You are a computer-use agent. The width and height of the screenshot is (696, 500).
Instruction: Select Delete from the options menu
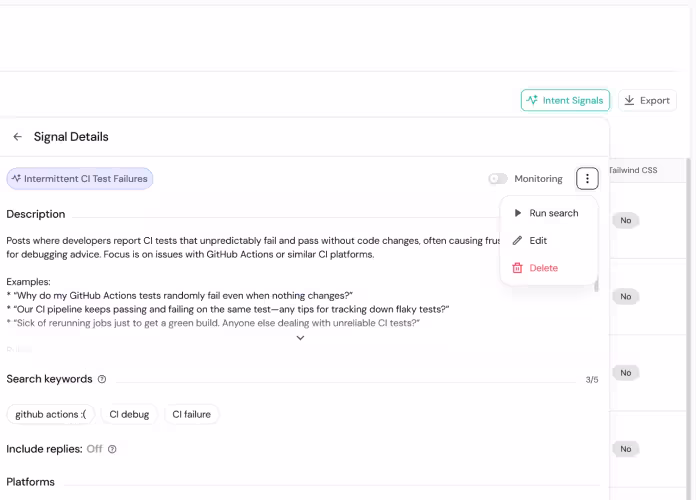[x=543, y=268]
